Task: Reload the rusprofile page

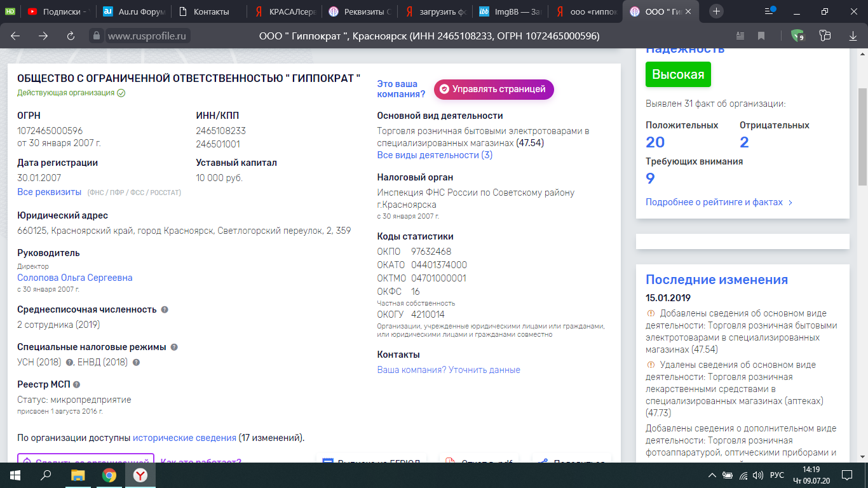Action: 71,36
